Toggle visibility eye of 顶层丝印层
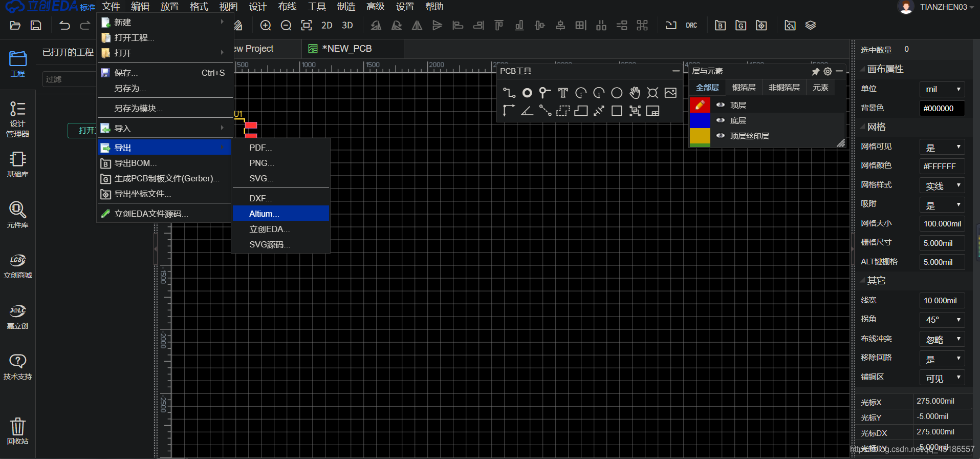This screenshot has height=459, width=980. pos(721,135)
